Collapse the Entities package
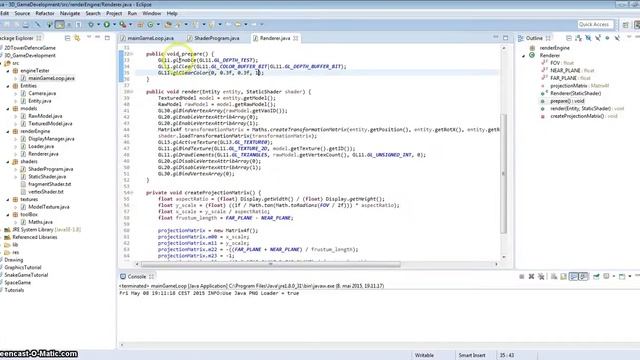The width and height of the screenshot is (640, 360). [x=8, y=86]
